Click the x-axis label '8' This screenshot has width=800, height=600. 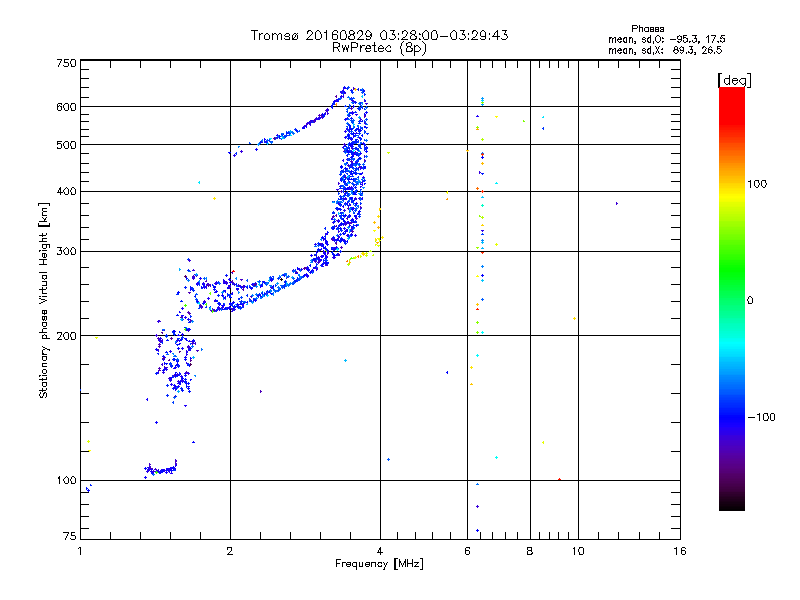pyautogui.click(x=530, y=551)
